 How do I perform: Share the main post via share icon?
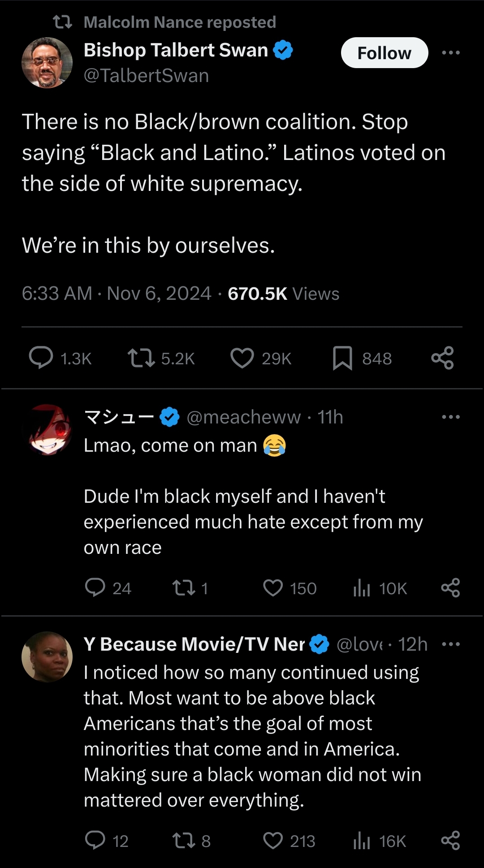click(442, 358)
